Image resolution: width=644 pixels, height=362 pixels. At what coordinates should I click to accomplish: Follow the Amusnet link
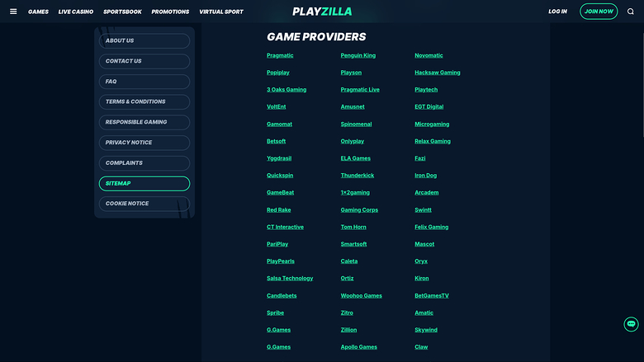click(353, 106)
